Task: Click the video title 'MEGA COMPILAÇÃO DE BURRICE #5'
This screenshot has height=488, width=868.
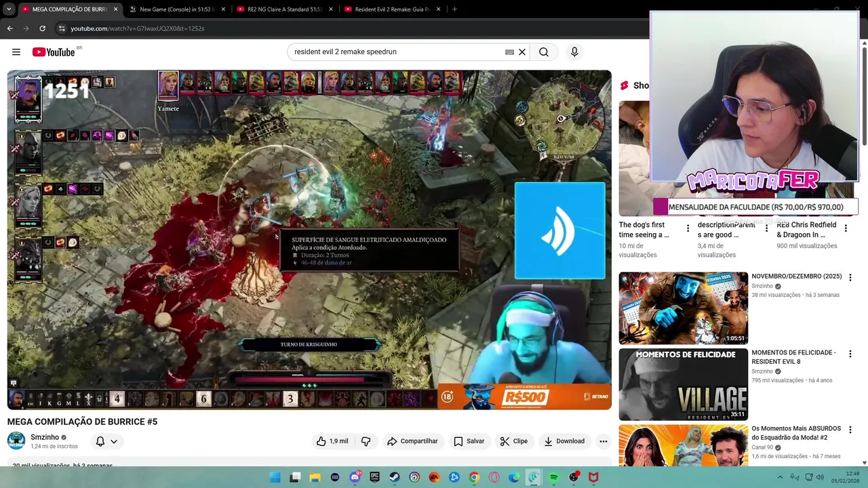Action: [82, 422]
